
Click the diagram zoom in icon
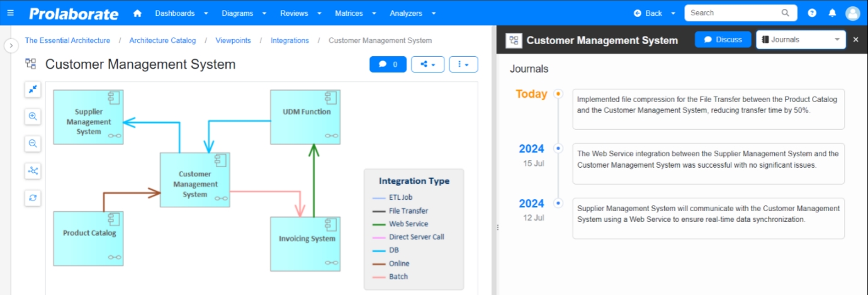click(x=33, y=117)
